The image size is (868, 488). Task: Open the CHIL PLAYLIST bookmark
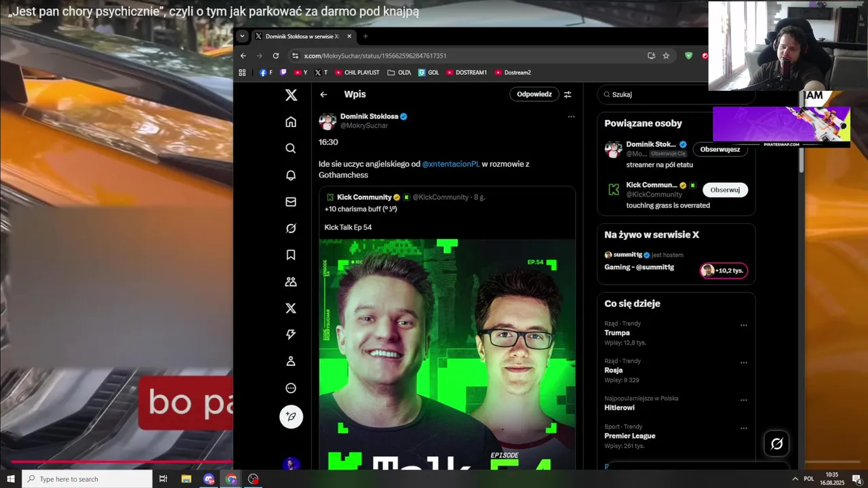click(357, 73)
